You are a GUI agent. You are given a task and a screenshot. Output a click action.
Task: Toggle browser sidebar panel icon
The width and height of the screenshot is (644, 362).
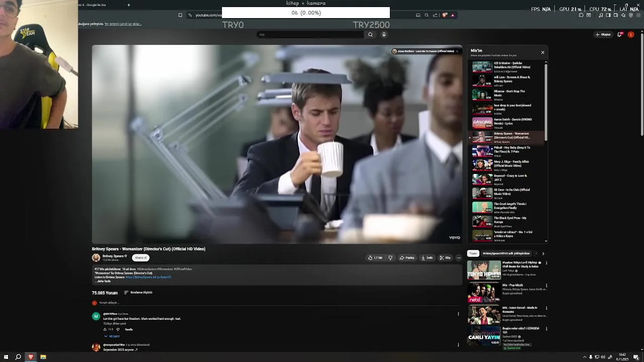tap(608, 15)
